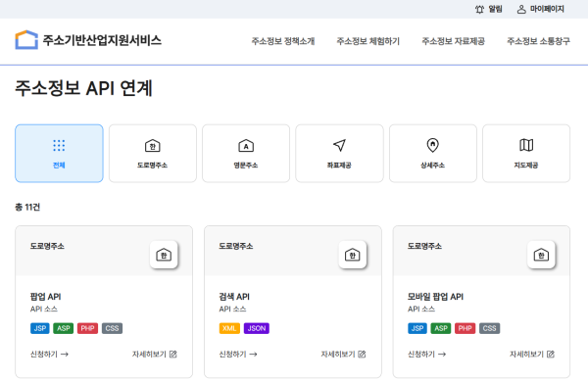Select the 좌표제공 category tab

[339, 153]
